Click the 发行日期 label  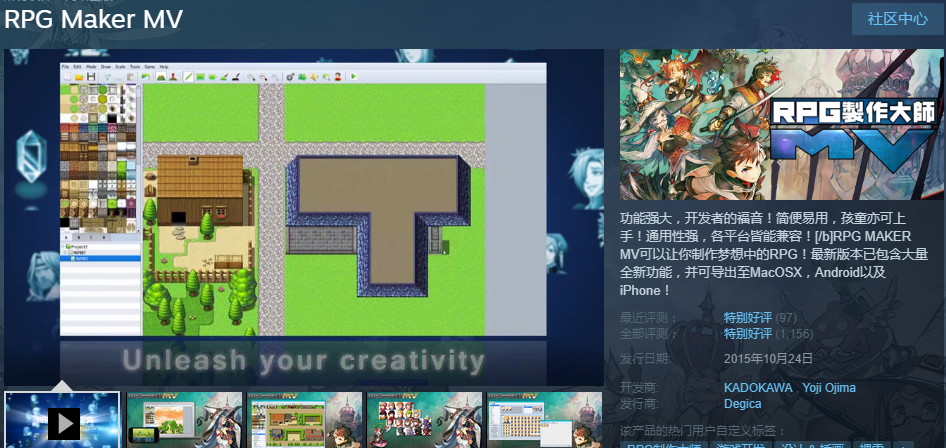(646, 359)
